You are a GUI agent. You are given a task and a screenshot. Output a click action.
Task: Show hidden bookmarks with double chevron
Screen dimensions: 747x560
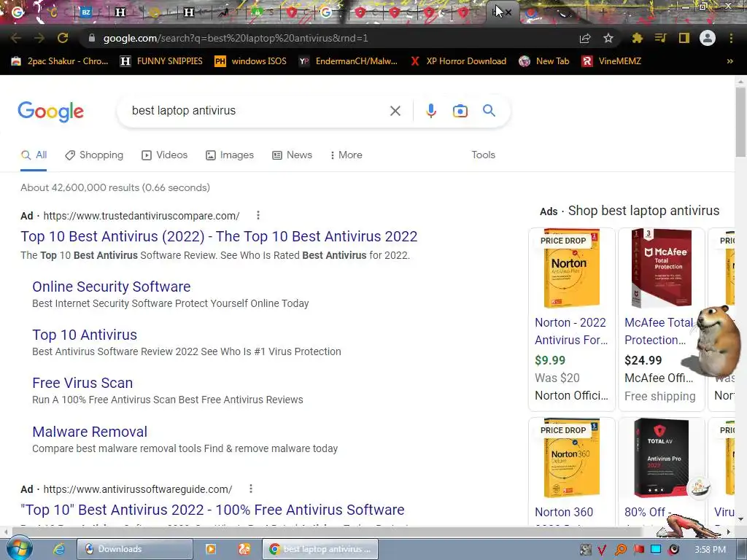click(729, 61)
